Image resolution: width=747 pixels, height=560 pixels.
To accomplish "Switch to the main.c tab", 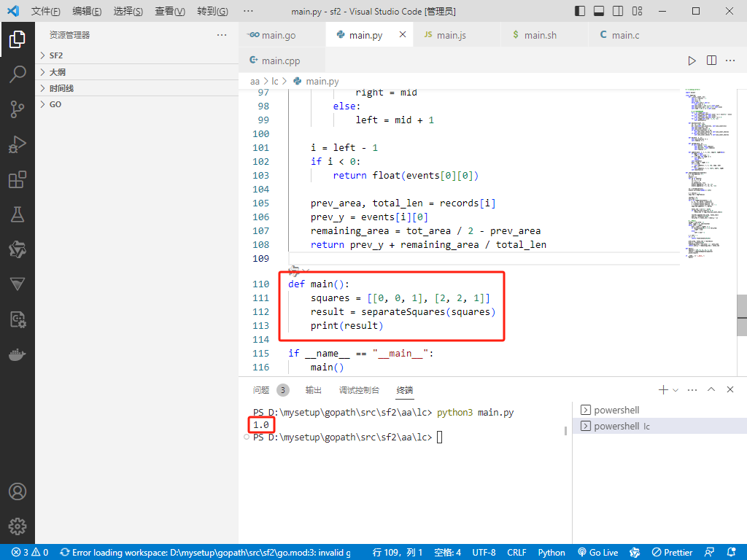I will pos(632,35).
